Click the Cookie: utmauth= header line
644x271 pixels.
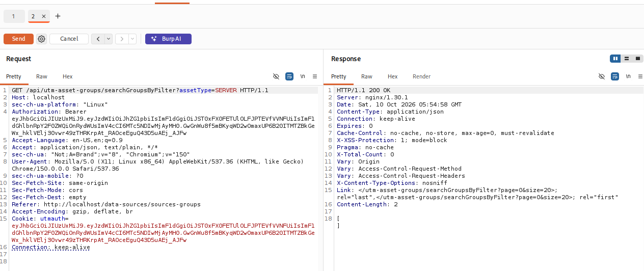40,219
